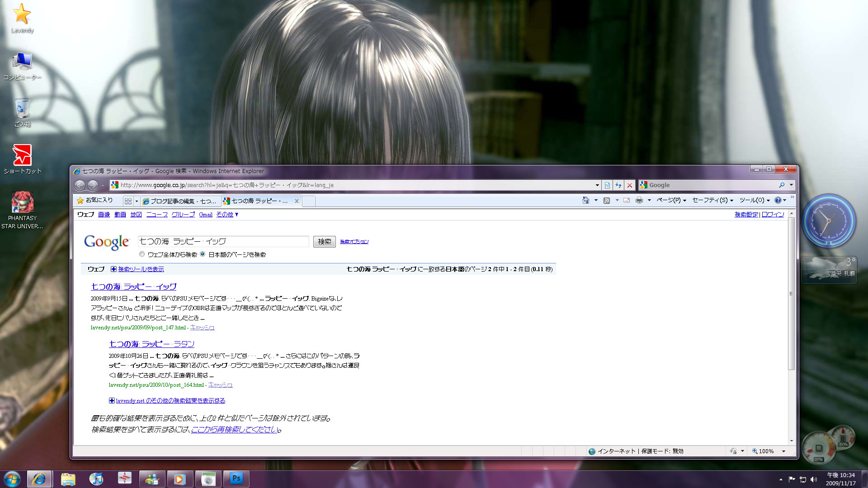Open the ツール(O) dropdown menu

pos(755,200)
